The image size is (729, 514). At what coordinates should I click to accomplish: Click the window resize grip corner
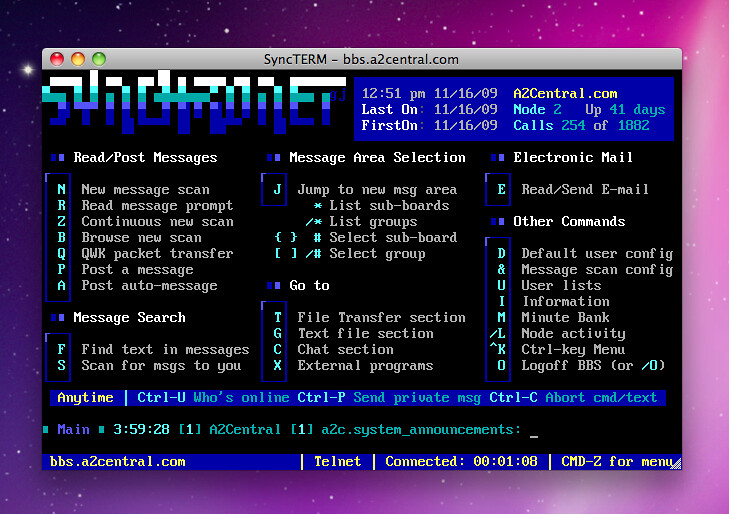[676, 464]
